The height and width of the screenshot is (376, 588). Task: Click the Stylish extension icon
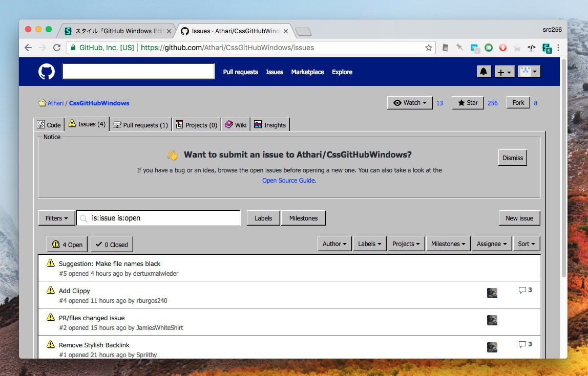tap(547, 48)
